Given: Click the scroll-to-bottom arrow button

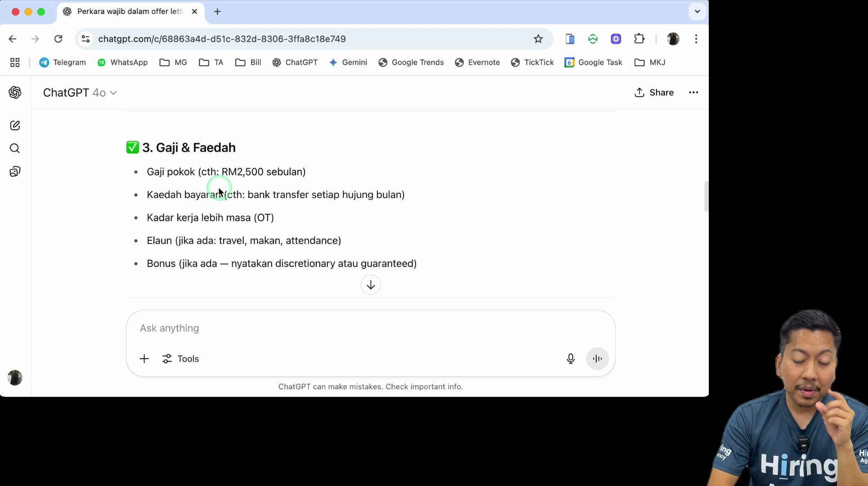Looking at the screenshot, I should click(371, 285).
